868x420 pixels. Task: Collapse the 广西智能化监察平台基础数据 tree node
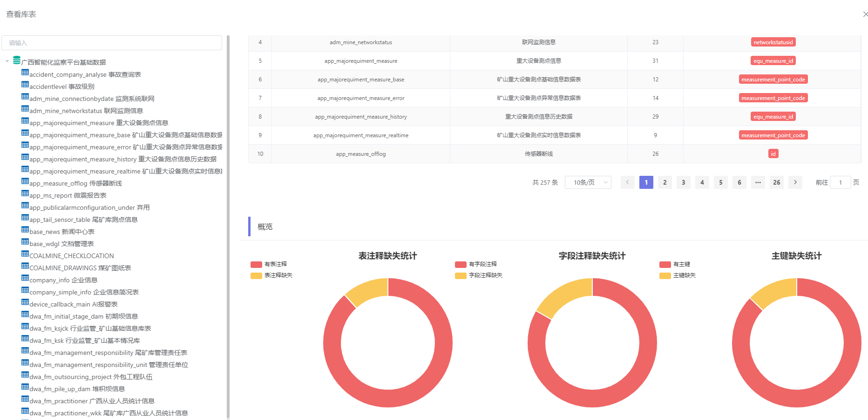point(7,61)
